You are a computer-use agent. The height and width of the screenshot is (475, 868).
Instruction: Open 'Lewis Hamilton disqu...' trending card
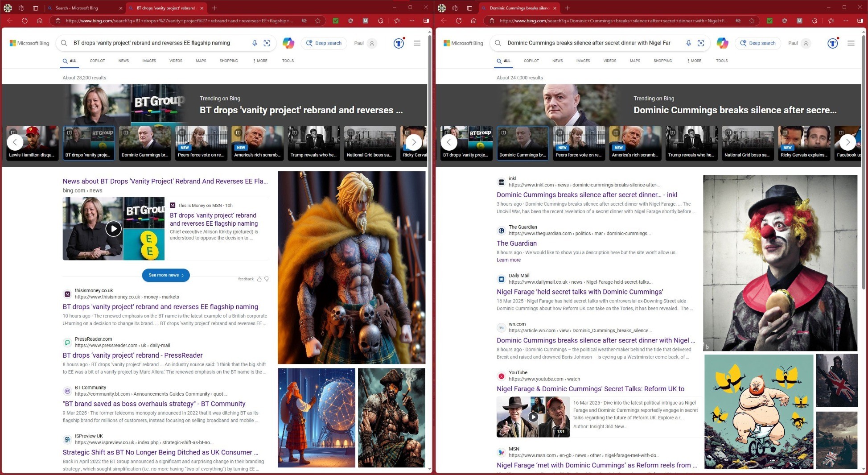tap(32, 143)
